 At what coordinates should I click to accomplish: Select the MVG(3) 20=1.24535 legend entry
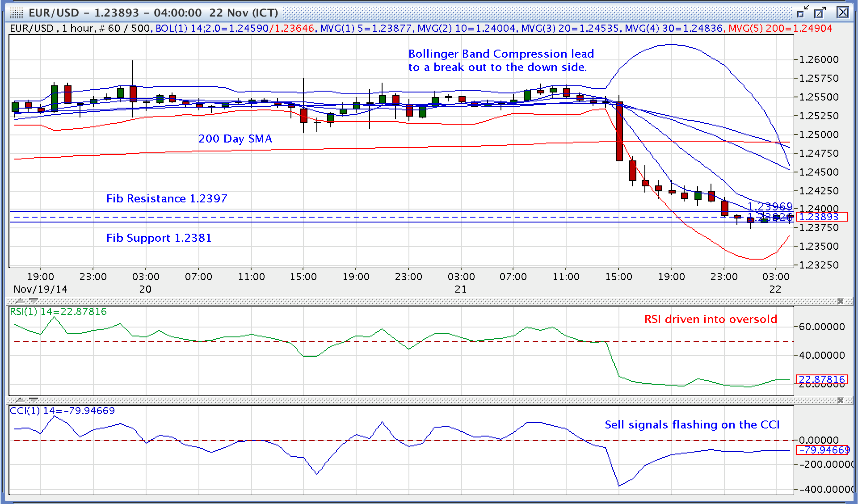coord(570,29)
